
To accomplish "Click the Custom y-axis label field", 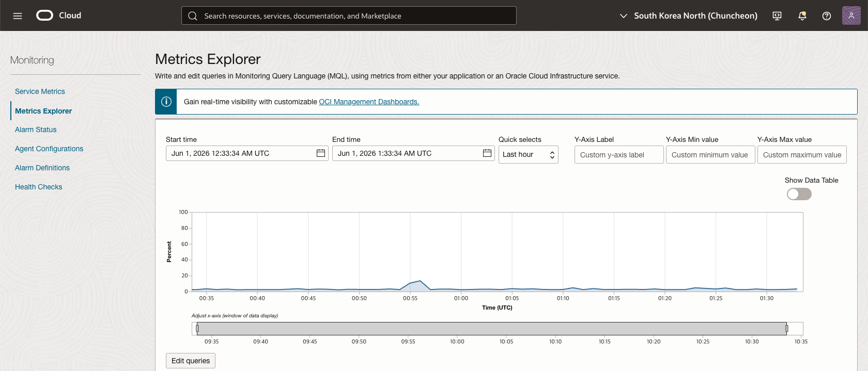I will tap(619, 155).
